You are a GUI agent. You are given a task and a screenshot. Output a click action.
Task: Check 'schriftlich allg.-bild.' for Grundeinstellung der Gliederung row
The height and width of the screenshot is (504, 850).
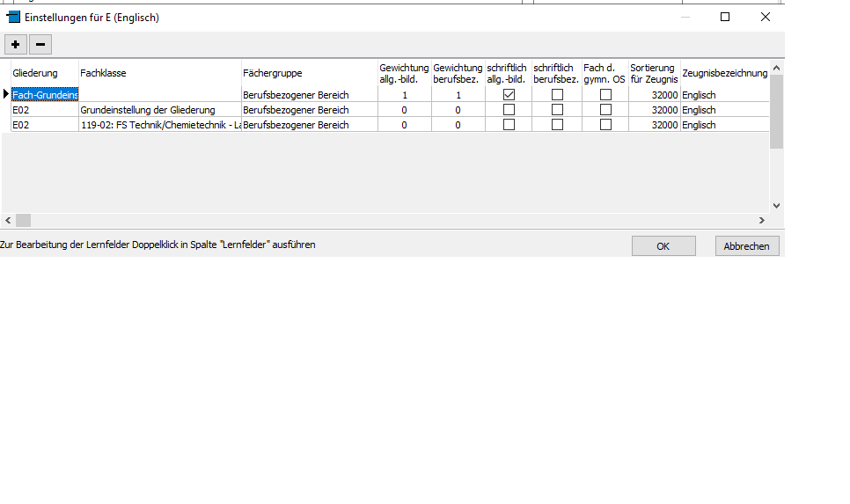click(x=509, y=109)
